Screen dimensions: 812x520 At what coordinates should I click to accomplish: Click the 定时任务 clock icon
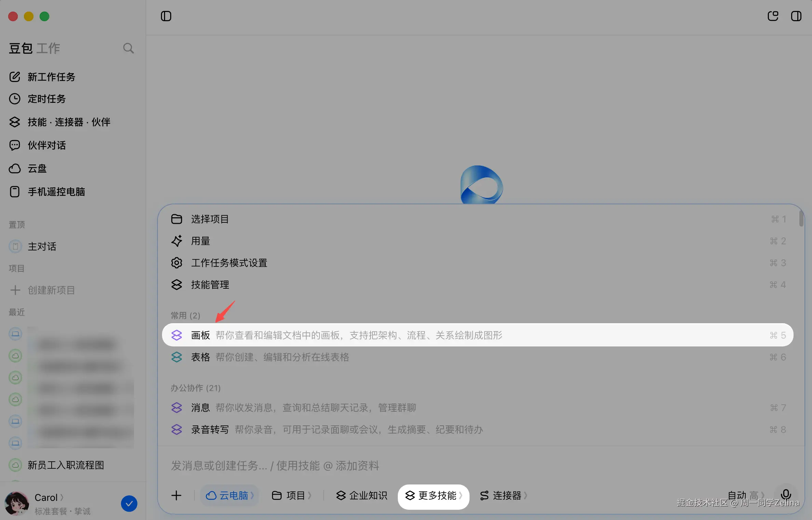pos(15,99)
